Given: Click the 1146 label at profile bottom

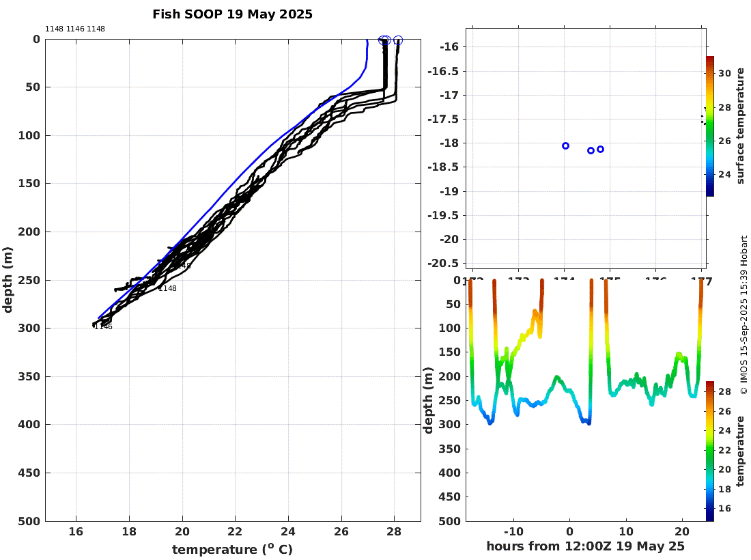Looking at the screenshot, I should (x=103, y=326).
